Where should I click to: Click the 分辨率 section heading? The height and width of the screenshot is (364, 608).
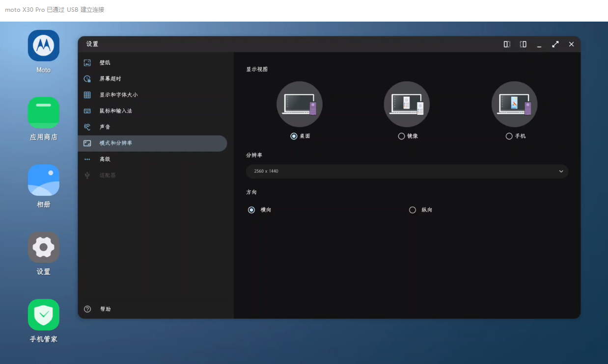pyautogui.click(x=254, y=155)
